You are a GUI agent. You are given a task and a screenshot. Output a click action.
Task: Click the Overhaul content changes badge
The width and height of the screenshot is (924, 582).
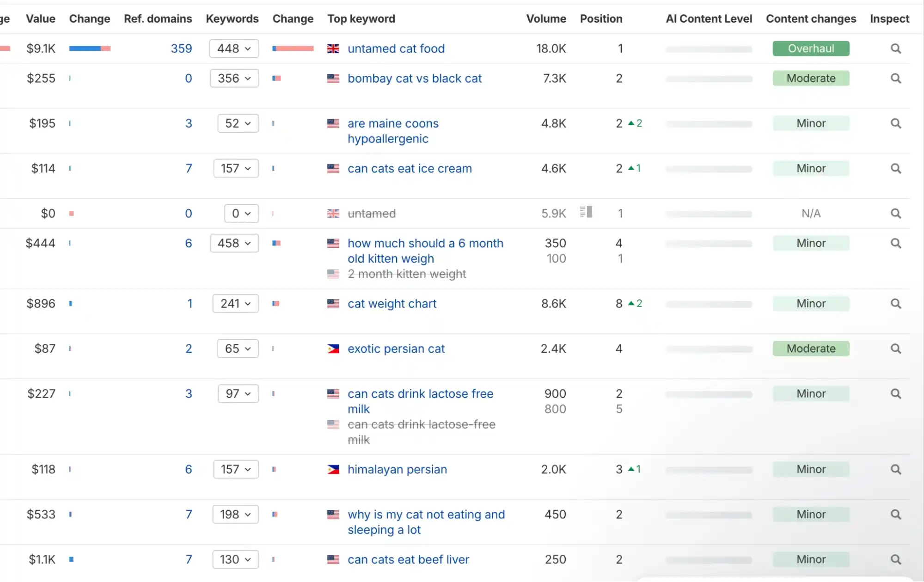811,49
